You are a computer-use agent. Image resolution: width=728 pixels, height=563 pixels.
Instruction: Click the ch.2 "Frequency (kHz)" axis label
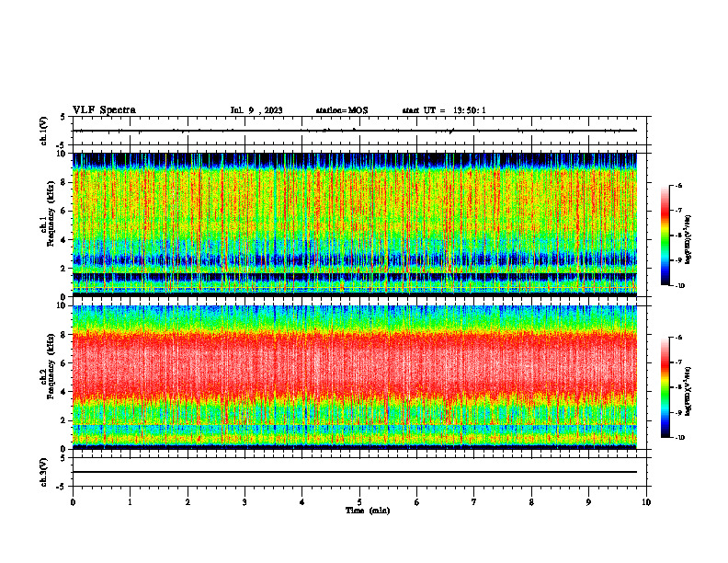click(x=51, y=365)
